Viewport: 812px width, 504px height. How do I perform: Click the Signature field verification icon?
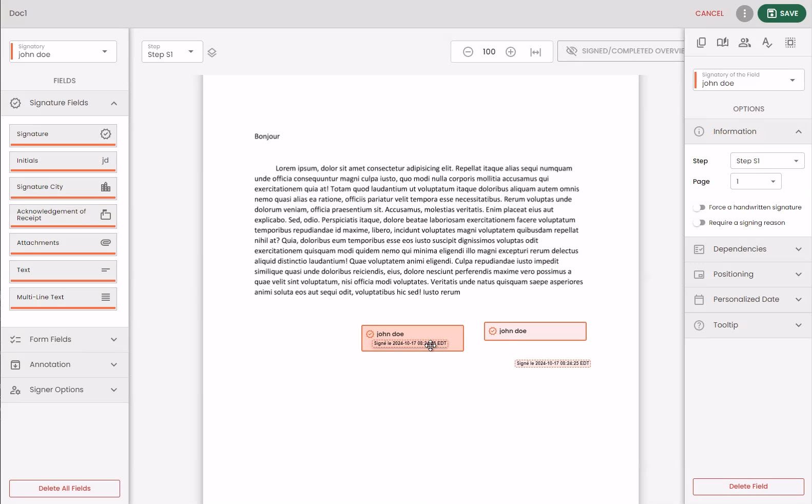(106, 134)
